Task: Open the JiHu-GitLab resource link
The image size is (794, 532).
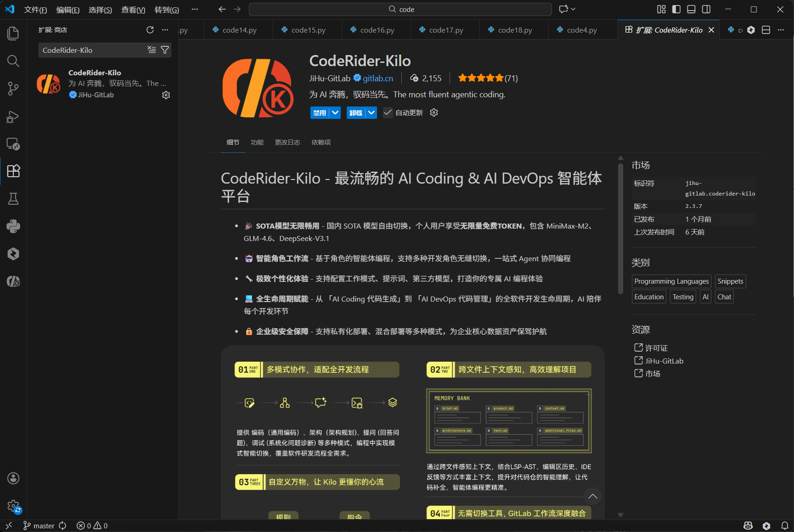Action: click(x=664, y=361)
